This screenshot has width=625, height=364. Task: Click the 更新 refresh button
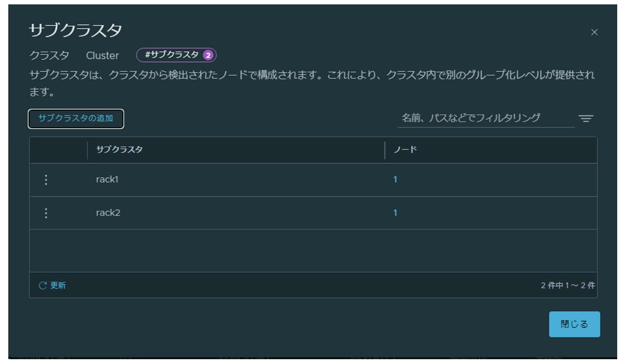[x=53, y=286]
